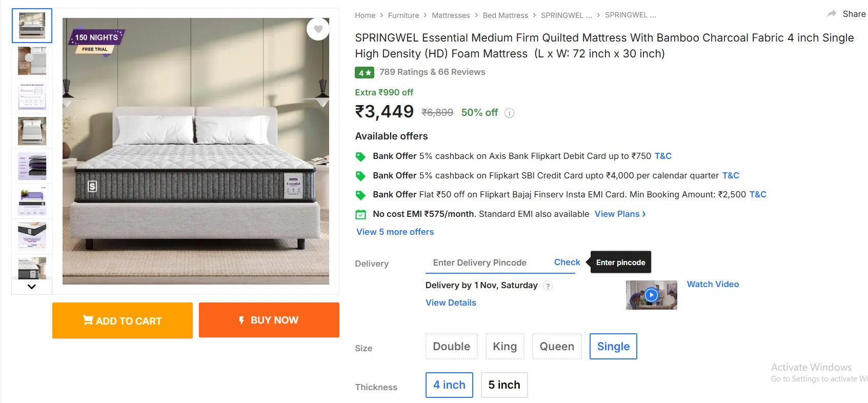This screenshot has width=868, height=403.
Task: Add mattress to wishlist with heart icon
Action: click(x=318, y=29)
